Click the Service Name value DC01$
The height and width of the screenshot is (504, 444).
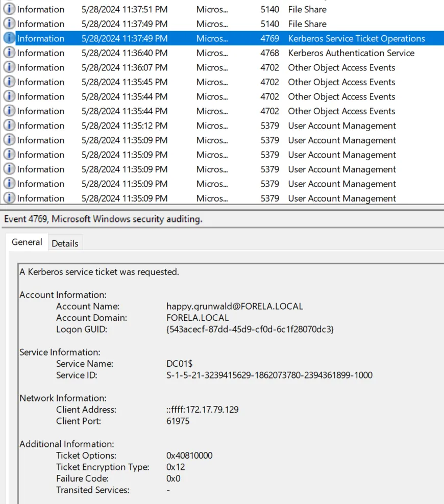(180, 364)
